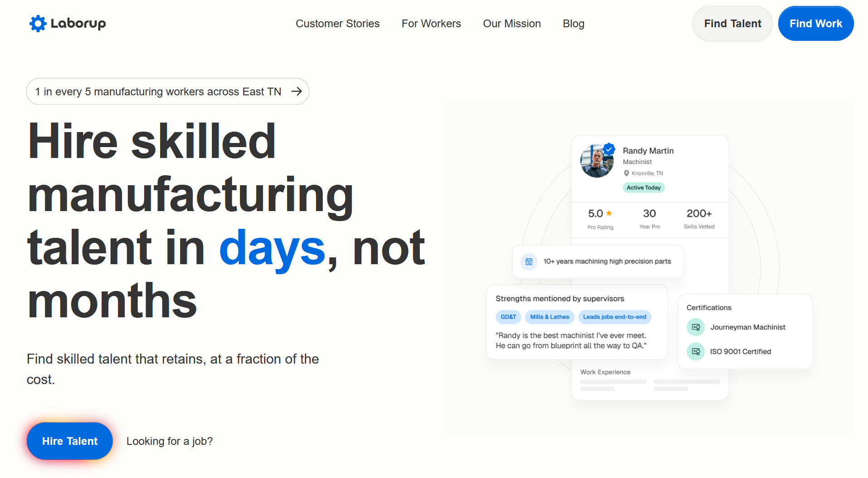
Task: Click the calendar icon next to 10+ years
Action: (x=529, y=261)
